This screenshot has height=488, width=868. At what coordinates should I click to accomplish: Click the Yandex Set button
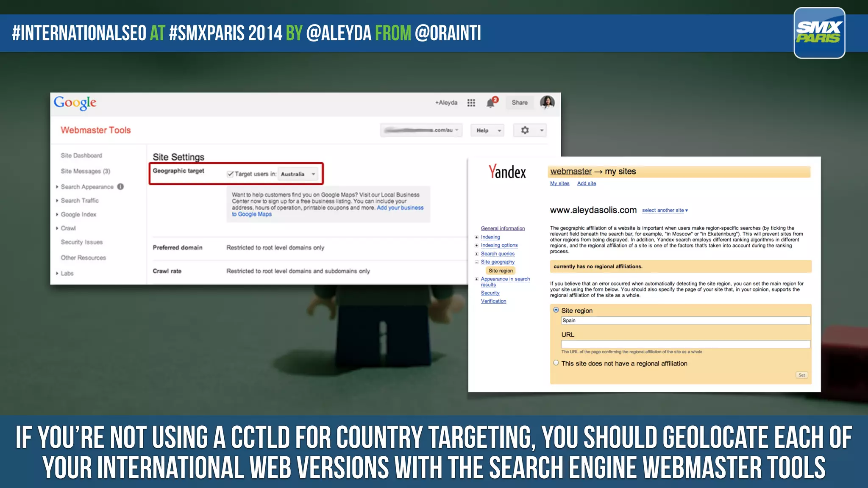click(802, 375)
